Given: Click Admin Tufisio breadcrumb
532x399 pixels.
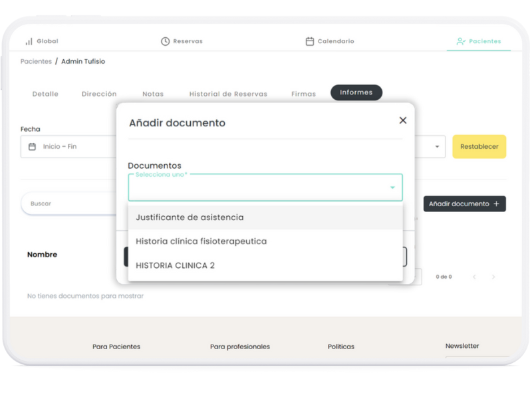Looking at the screenshot, I should 83,61.
